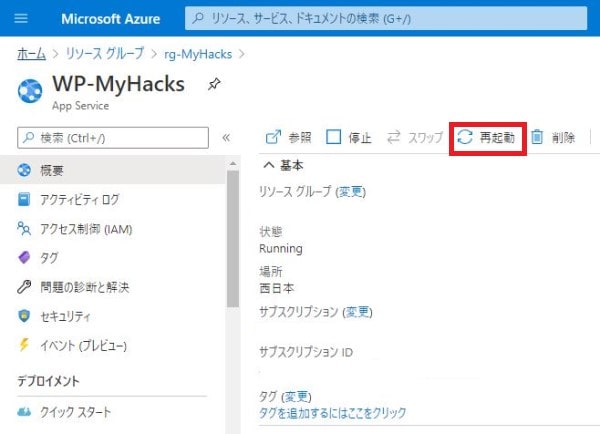Click the 削除 trash icon
The height and width of the screenshot is (434, 600).
tap(537, 137)
